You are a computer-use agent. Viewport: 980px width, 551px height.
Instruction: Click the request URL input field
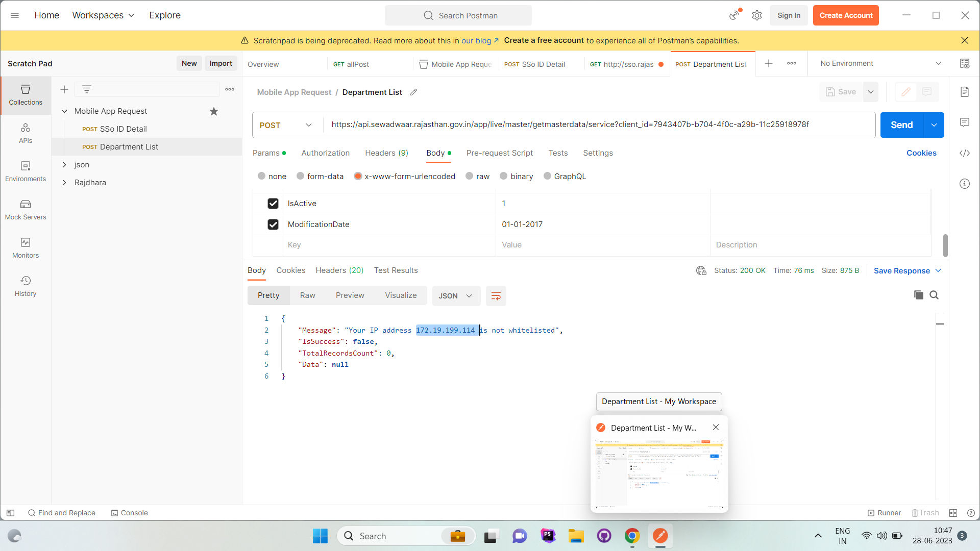[x=599, y=125]
